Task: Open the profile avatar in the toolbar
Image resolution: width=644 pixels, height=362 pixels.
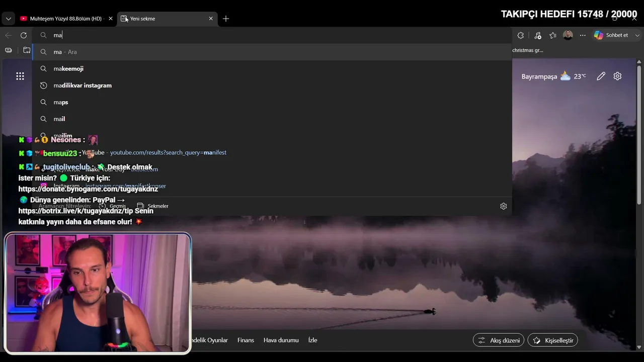Action: tap(568, 35)
